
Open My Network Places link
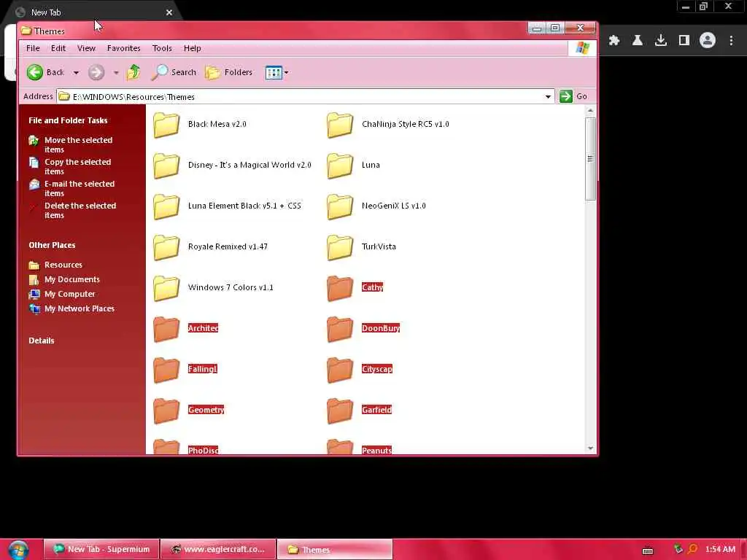(x=80, y=308)
